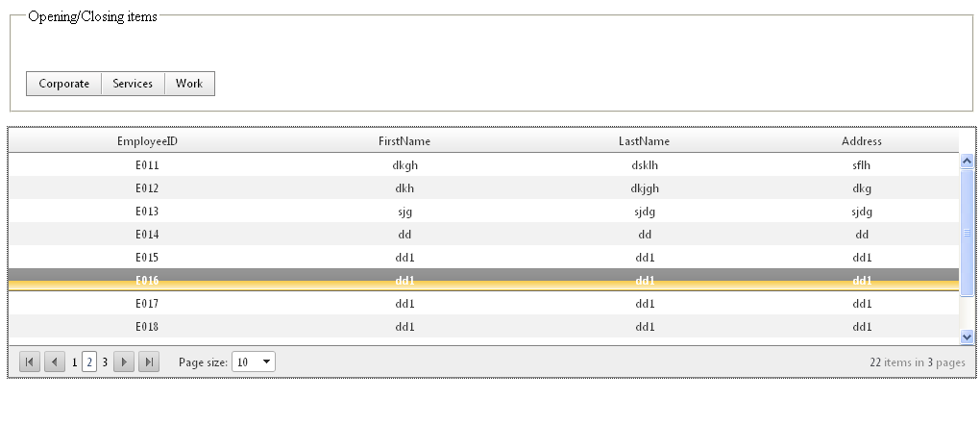980x424 pixels.
Task: Go to next page of grid
Action: tap(124, 362)
